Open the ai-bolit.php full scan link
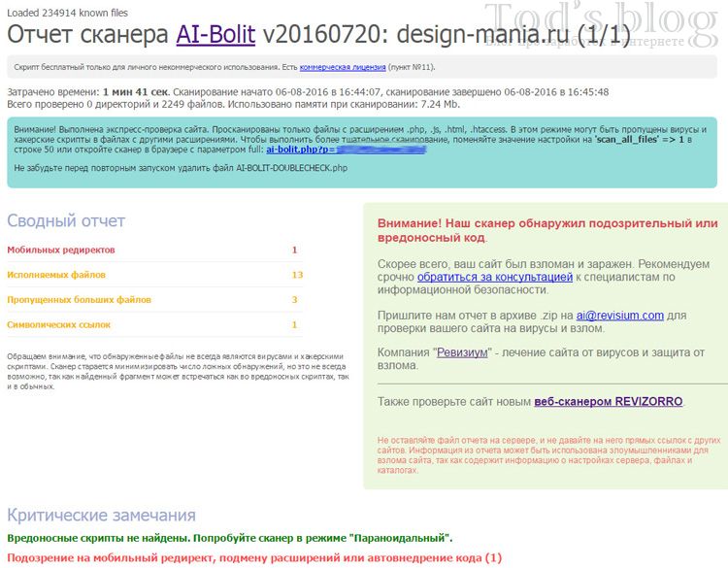 click(x=301, y=150)
